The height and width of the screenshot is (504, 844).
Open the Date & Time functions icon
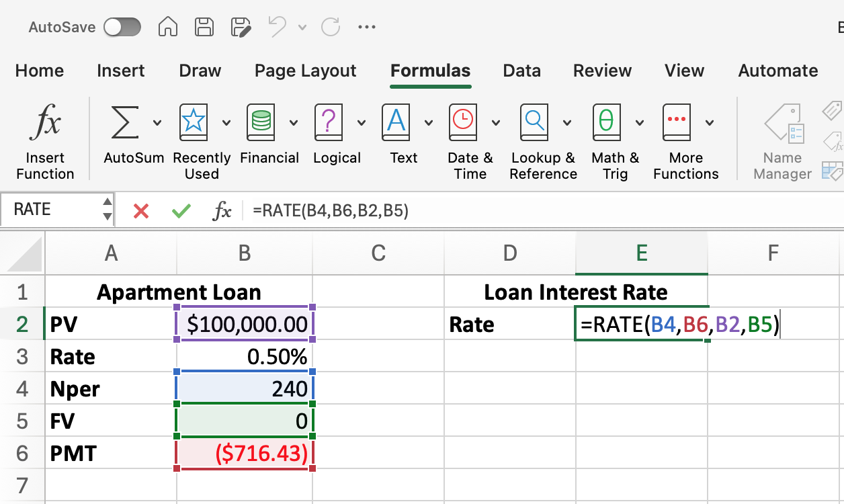(462, 122)
